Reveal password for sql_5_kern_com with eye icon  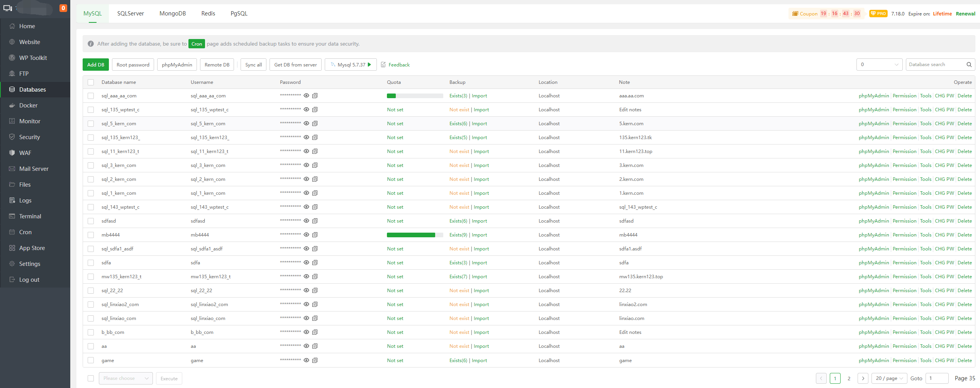pyautogui.click(x=306, y=124)
